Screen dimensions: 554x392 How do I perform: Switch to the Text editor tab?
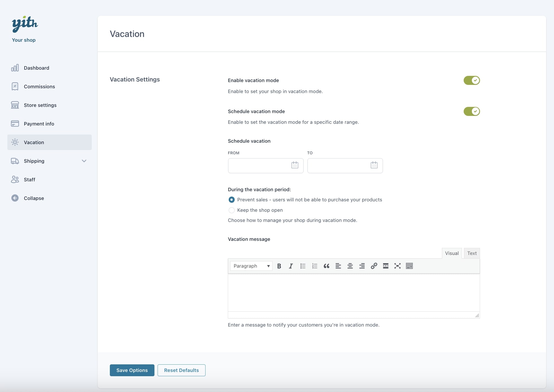point(472,253)
